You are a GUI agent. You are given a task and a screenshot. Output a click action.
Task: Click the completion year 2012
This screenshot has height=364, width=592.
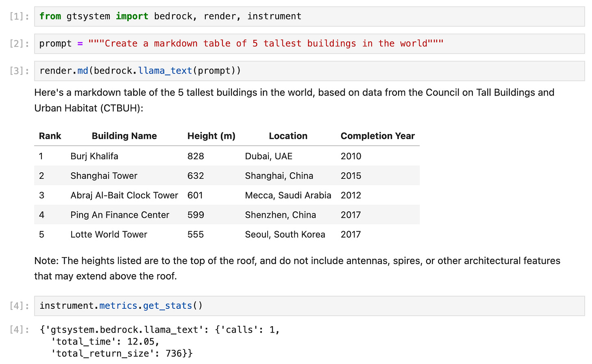click(351, 195)
